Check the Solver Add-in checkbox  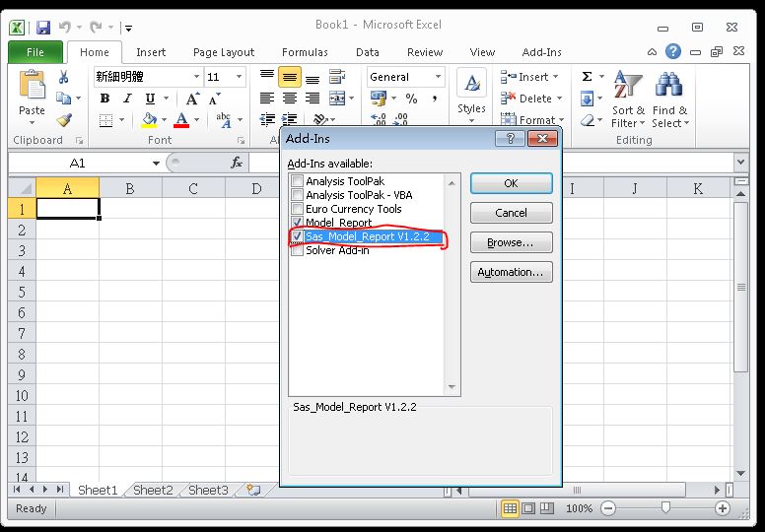click(x=297, y=250)
